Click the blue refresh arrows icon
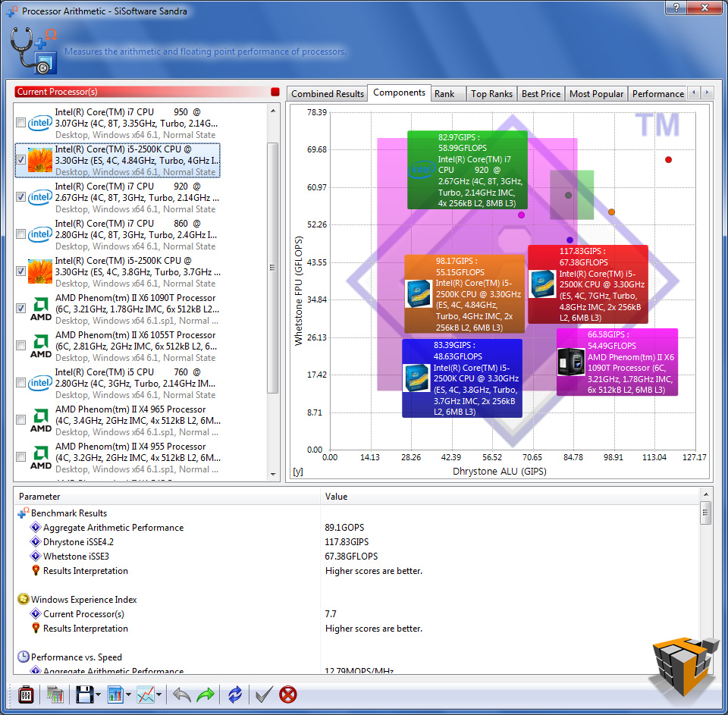The width and height of the screenshot is (728, 715). pyautogui.click(x=235, y=695)
